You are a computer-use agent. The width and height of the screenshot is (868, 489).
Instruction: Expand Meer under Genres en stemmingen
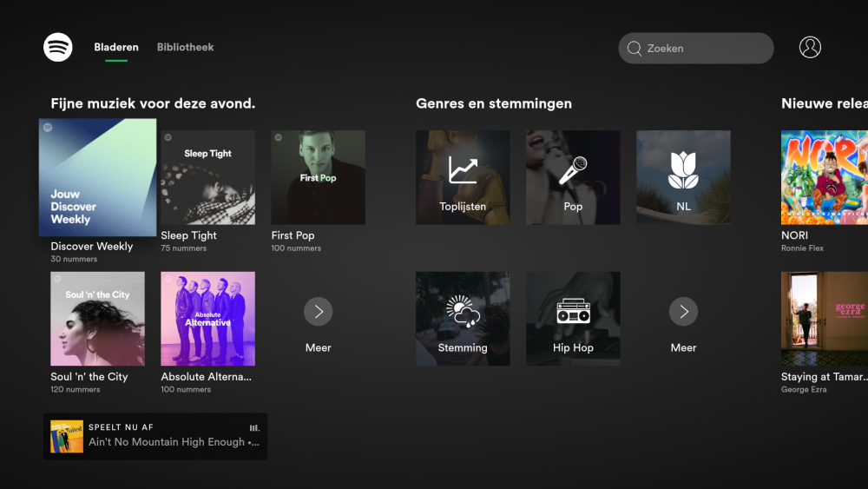click(x=683, y=312)
